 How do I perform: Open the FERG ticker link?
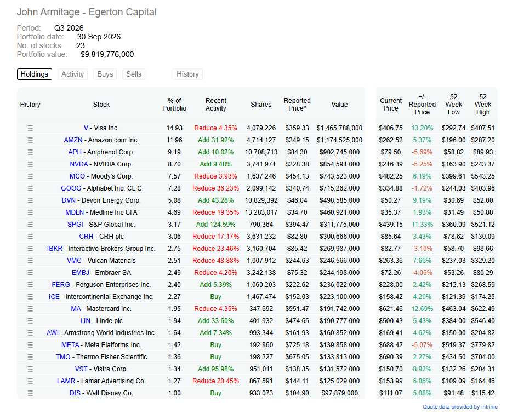coord(61,285)
